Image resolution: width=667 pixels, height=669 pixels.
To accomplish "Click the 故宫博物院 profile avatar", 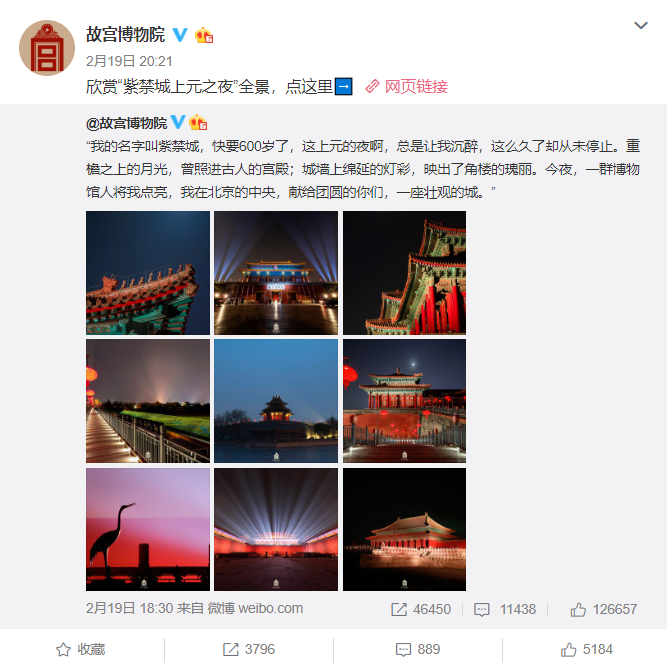I will (x=47, y=48).
